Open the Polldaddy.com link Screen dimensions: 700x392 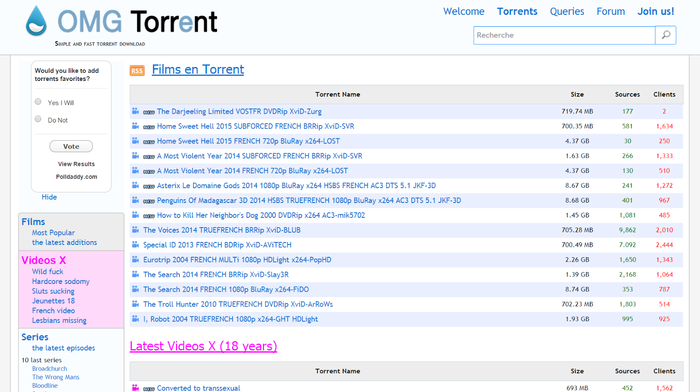76,177
